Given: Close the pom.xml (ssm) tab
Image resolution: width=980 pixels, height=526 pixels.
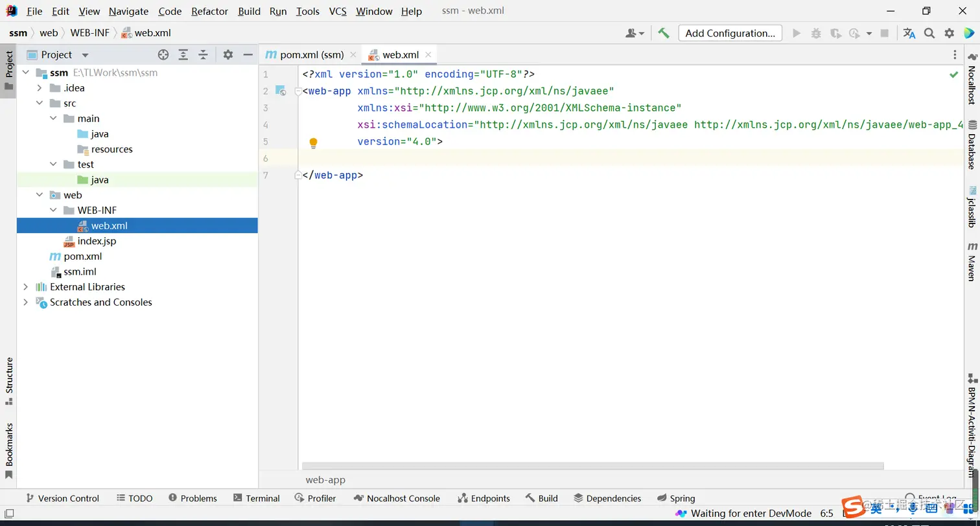Looking at the screenshot, I should click(x=353, y=55).
